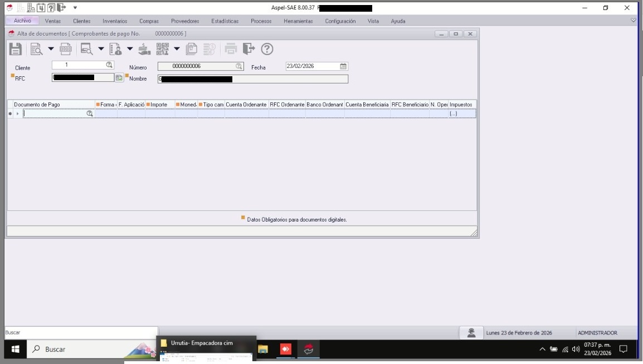Expand the arrow beside the document search icon
The image size is (643, 364).
pos(51,49)
